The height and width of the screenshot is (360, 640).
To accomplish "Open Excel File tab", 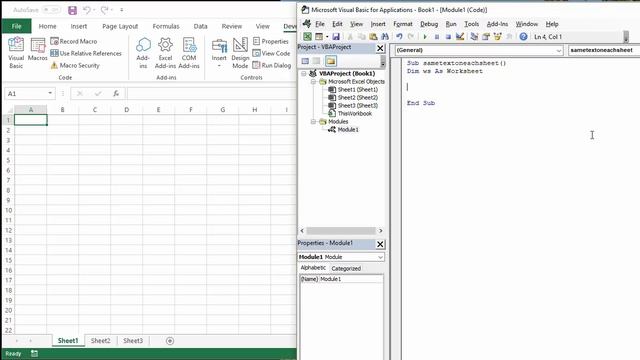I will (16, 26).
